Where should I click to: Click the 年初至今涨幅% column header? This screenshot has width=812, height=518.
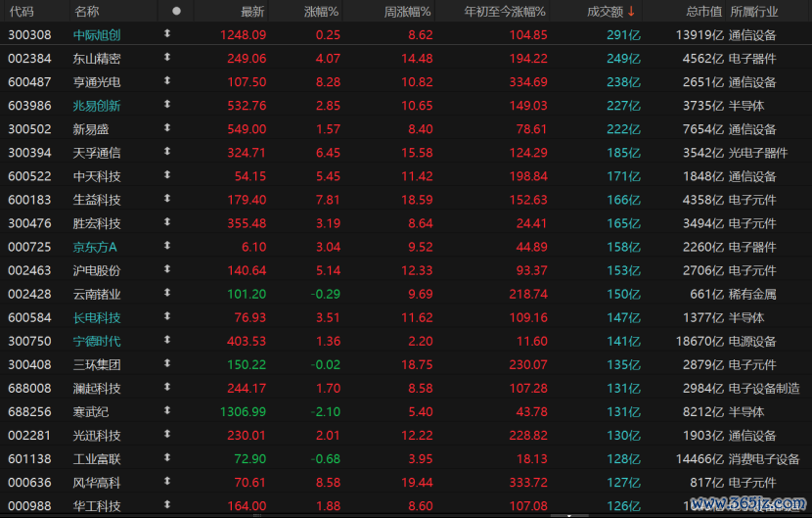pos(505,12)
